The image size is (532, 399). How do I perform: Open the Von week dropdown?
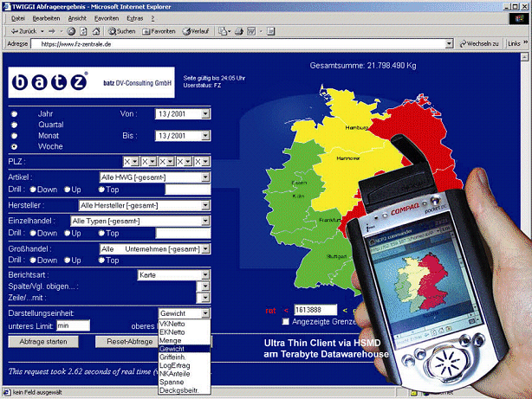(205, 113)
